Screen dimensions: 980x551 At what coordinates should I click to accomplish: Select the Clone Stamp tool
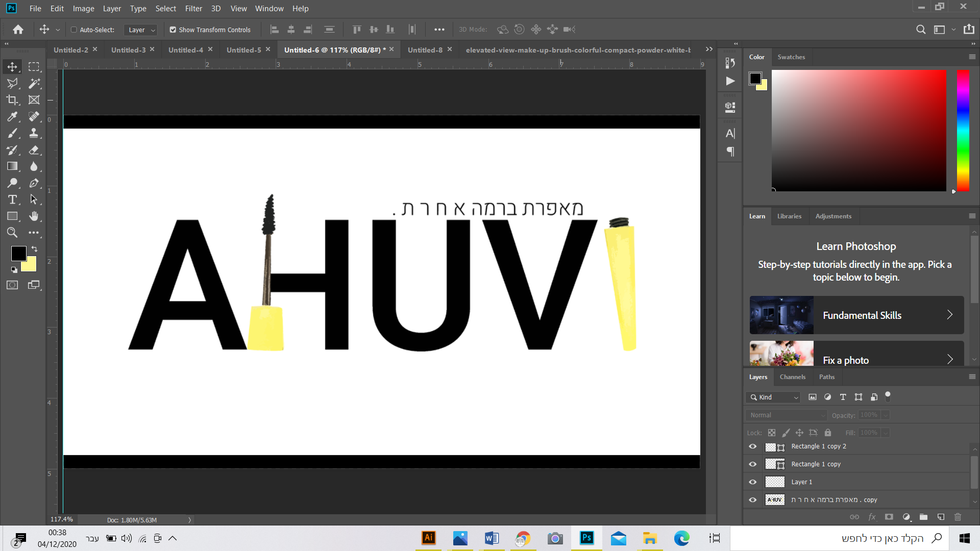point(34,133)
